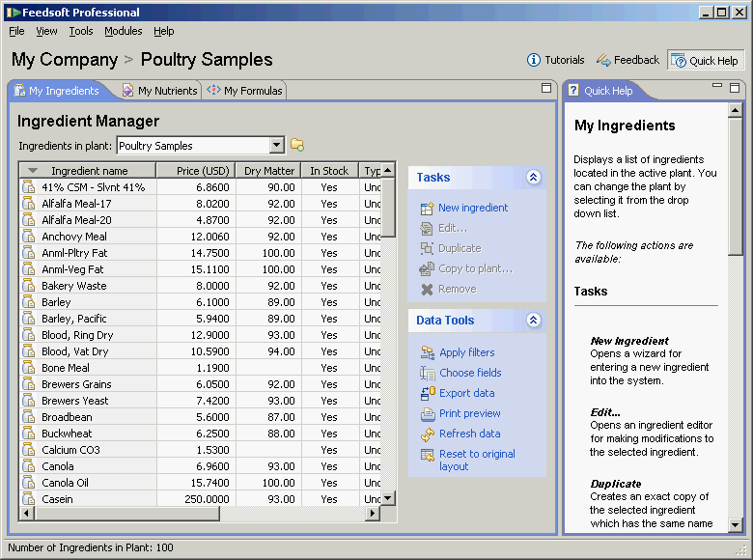Click the icon beside Bone Meal row
The image size is (753, 560).
coord(29,368)
